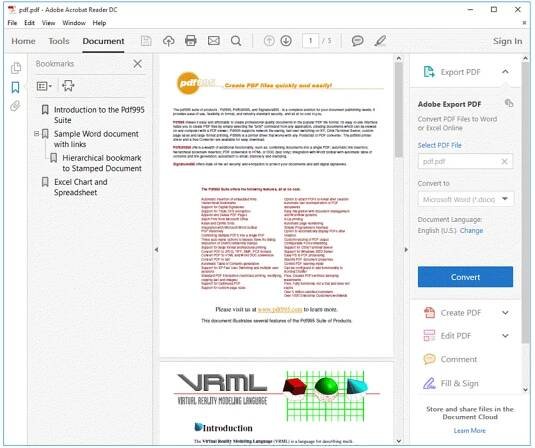Open Sample Word document with links bookmark
The width and height of the screenshot is (535, 448).
tap(96, 139)
